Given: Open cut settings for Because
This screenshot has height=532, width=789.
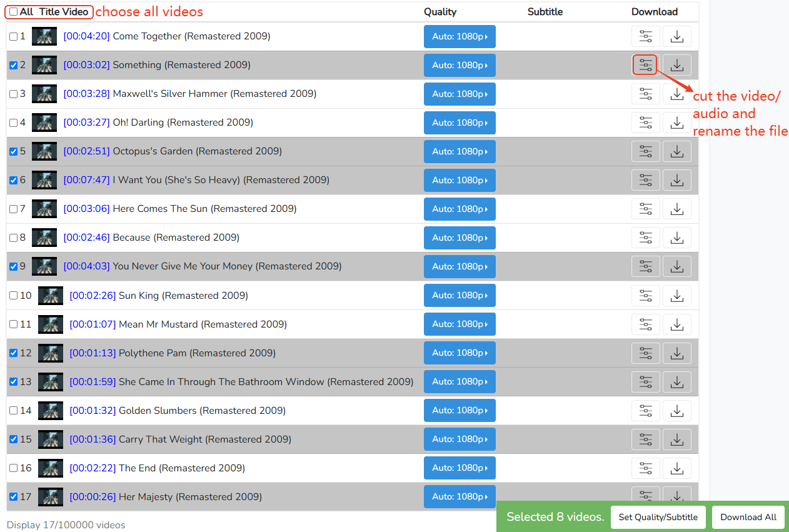Looking at the screenshot, I should tap(645, 238).
